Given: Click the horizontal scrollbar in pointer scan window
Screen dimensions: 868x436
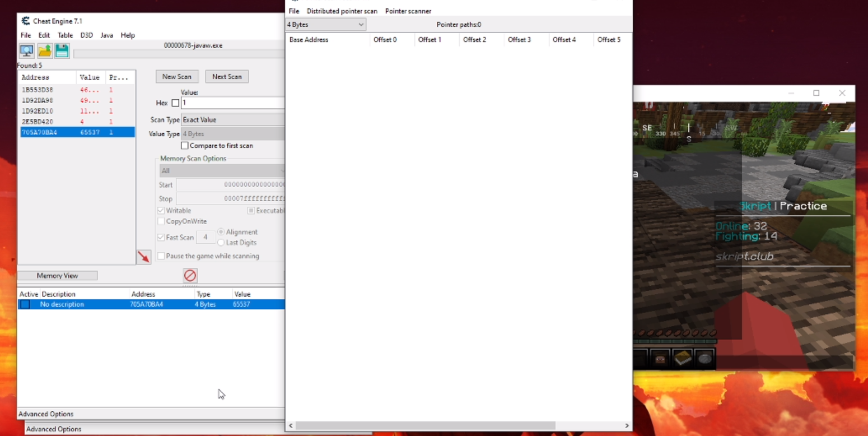Looking at the screenshot, I should click(426, 426).
